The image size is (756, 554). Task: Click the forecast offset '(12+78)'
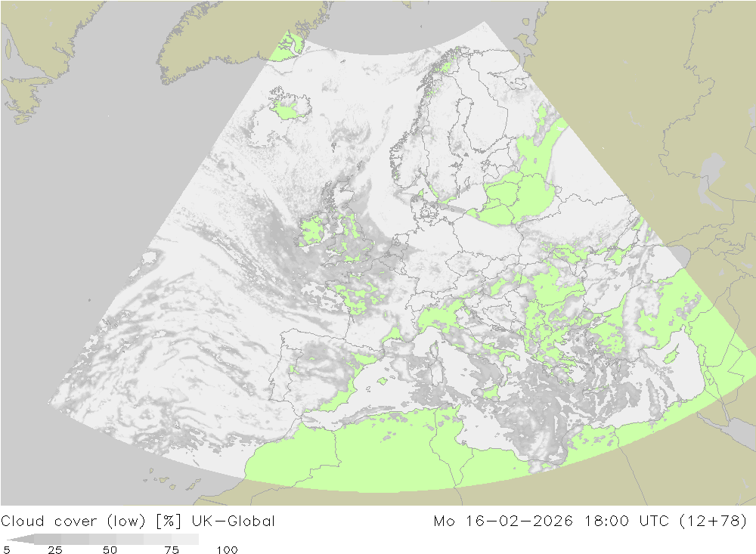pyautogui.click(x=713, y=522)
